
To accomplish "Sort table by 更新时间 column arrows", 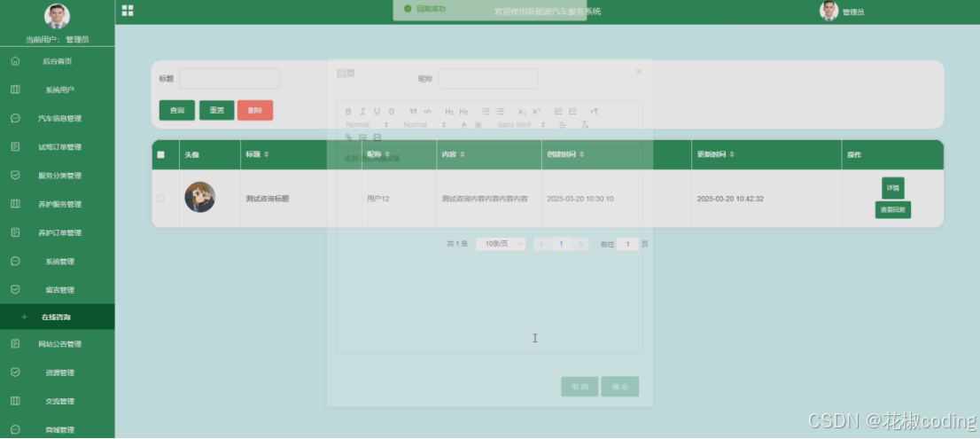I will [x=732, y=154].
